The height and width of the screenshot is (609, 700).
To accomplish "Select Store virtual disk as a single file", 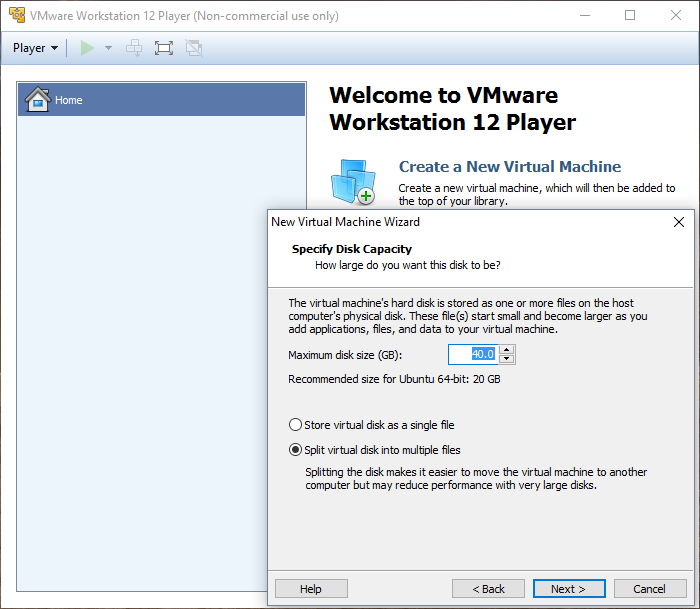I will tap(295, 425).
